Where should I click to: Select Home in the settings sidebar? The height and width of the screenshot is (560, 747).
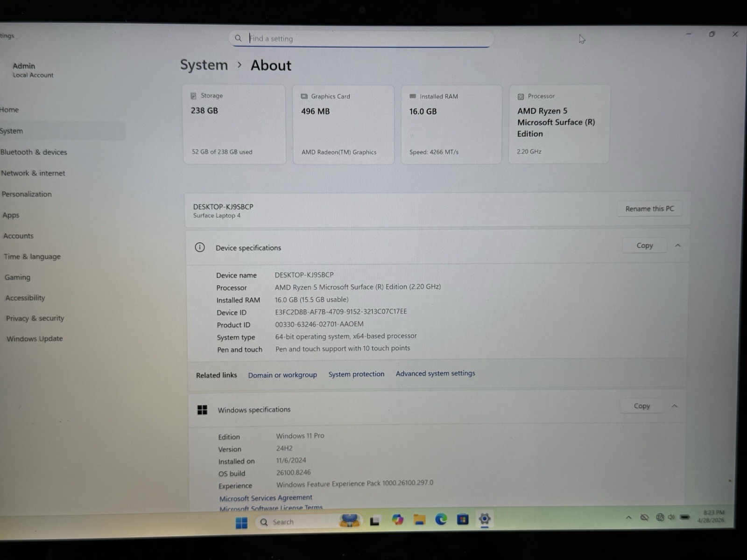click(x=9, y=110)
